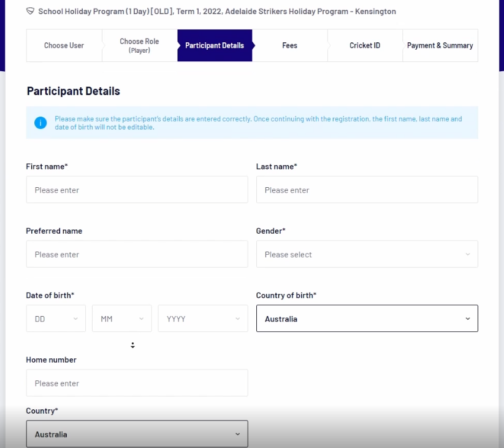This screenshot has width=504, height=448.
Task: Click the shield icon beside program title
Action: click(x=30, y=11)
